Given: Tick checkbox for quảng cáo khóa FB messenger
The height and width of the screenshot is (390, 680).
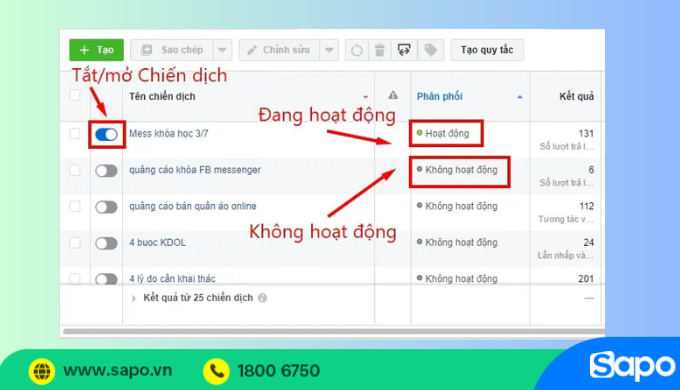Looking at the screenshot, I should click(75, 170).
